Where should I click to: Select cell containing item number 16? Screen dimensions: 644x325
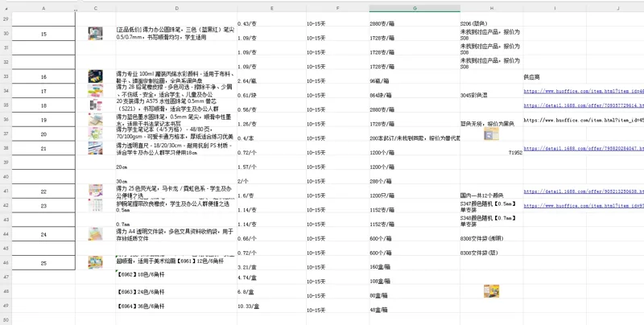[x=43, y=76]
